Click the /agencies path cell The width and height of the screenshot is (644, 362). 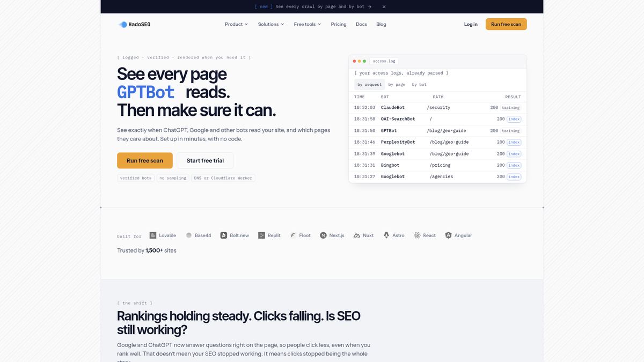click(441, 176)
